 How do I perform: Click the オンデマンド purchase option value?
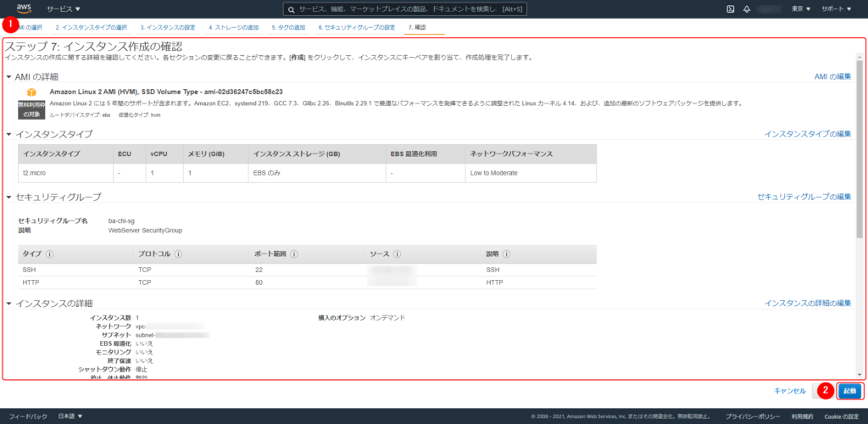point(387,318)
